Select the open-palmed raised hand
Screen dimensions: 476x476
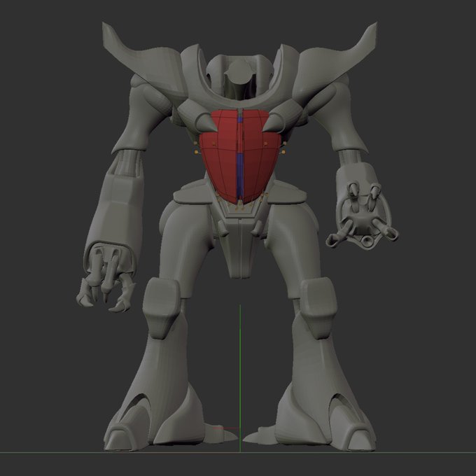click(x=363, y=214)
